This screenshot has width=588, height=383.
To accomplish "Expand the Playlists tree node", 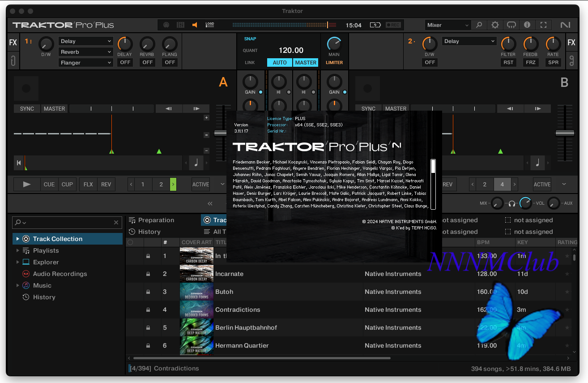I will (18, 250).
